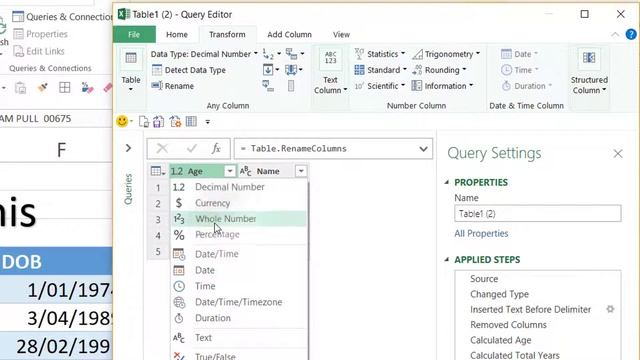Open the Trigonometry menu

[446, 54]
